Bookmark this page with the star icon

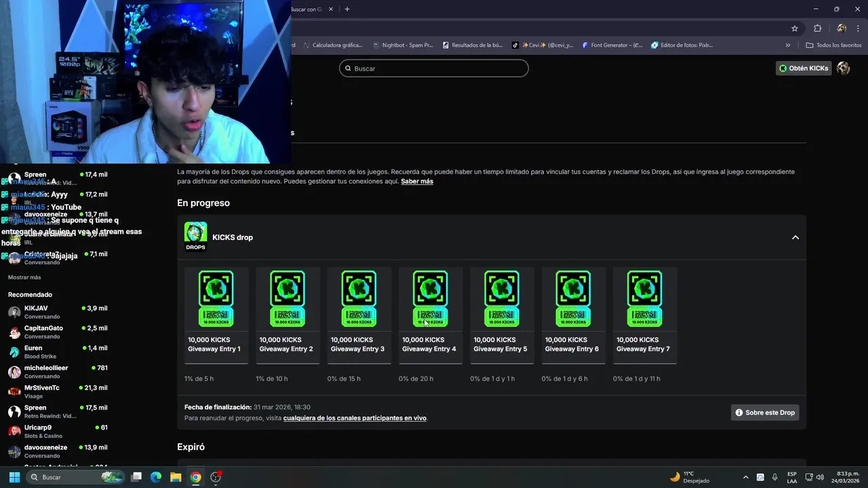[795, 28]
